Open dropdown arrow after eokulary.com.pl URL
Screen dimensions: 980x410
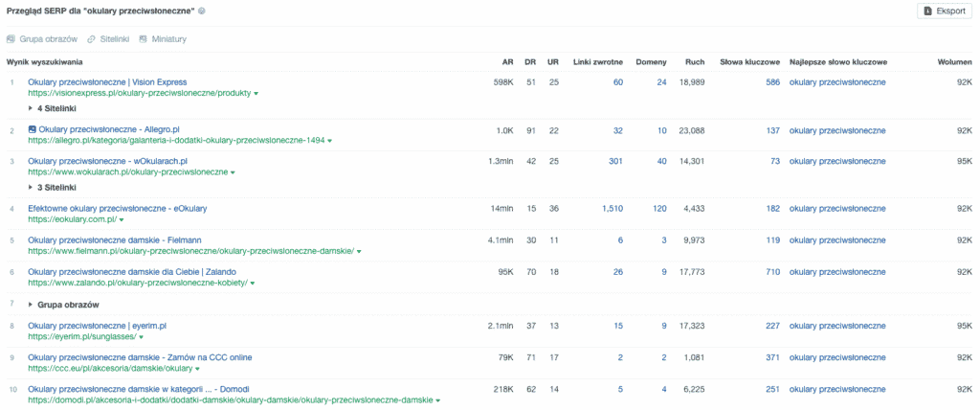(x=122, y=219)
